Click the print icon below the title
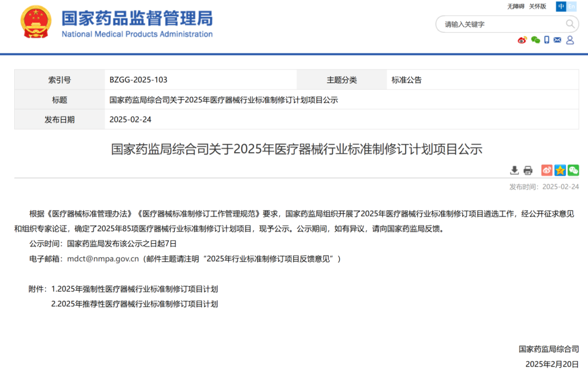Image resolution: width=588 pixels, height=371 pixels. [x=528, y=170]
